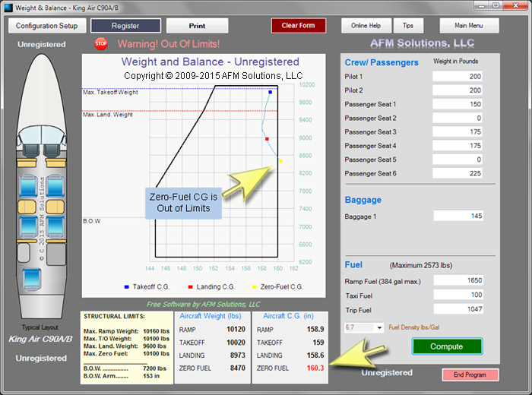Image resolution: width=532 pixels, height=395 pixels.
Task: Clear the form with Clear Form
Action: [x=299, y=25]
